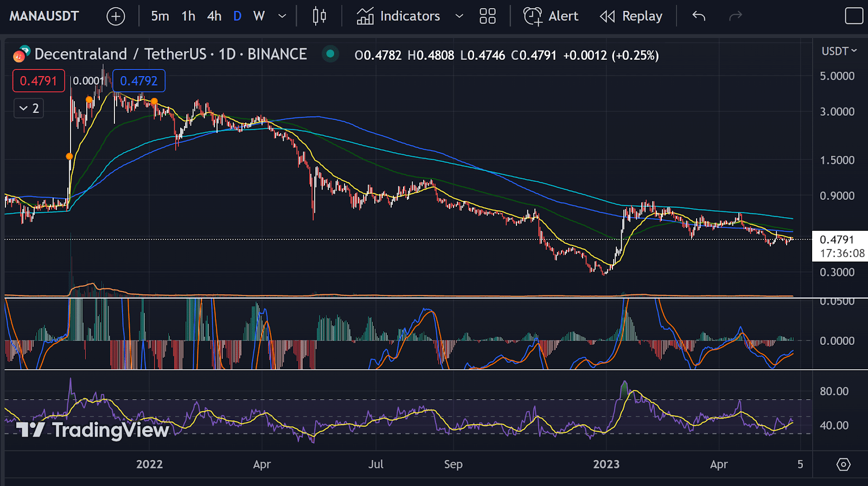Click the 80.00 RSI scale label
Screen dimensions: 868x486
coord(834,391)
